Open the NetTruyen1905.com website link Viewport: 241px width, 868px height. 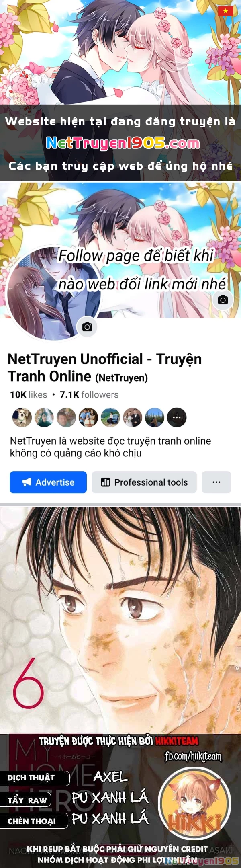point(123,143)
